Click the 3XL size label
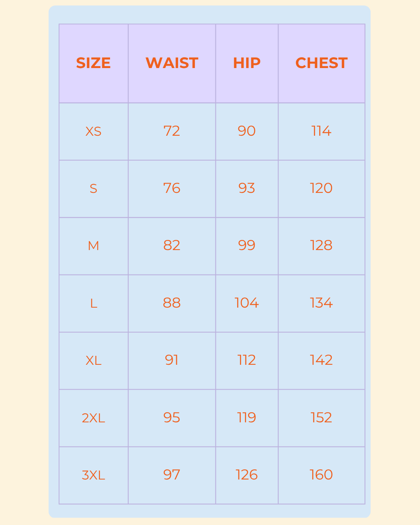Viewport: 420px width, 525px height. pos(93,475)
